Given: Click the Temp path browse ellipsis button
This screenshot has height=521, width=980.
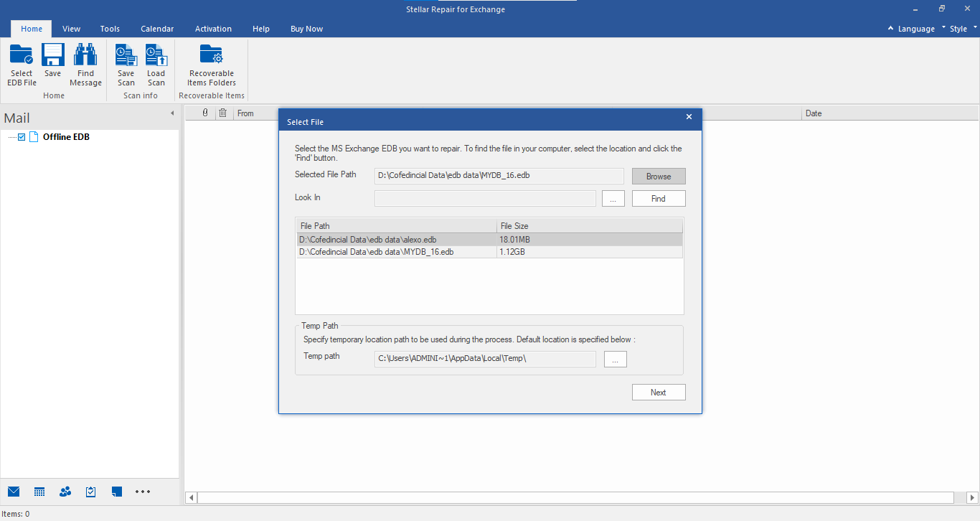Looking at the screenshot, I should pos(615,360).
